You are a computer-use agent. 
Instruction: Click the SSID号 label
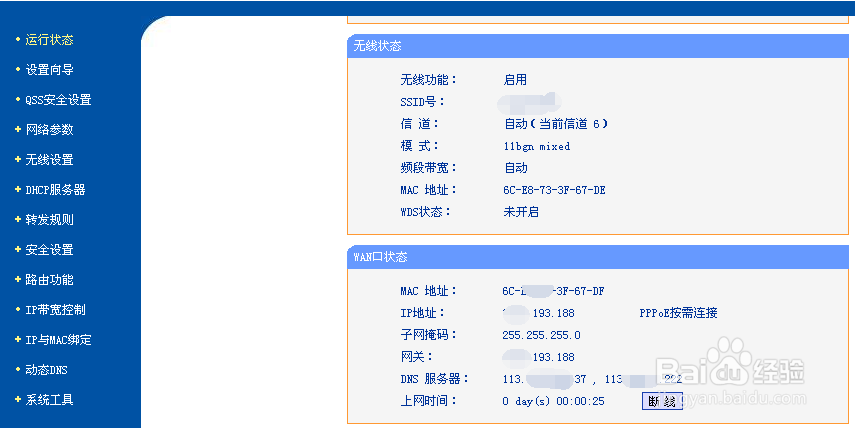(422, 101)
